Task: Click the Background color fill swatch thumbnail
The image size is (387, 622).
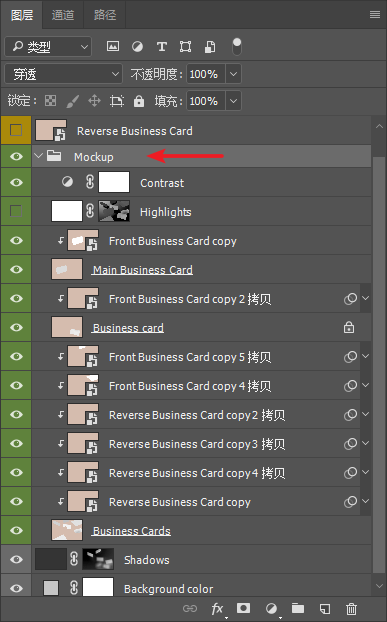Action: 51,587
